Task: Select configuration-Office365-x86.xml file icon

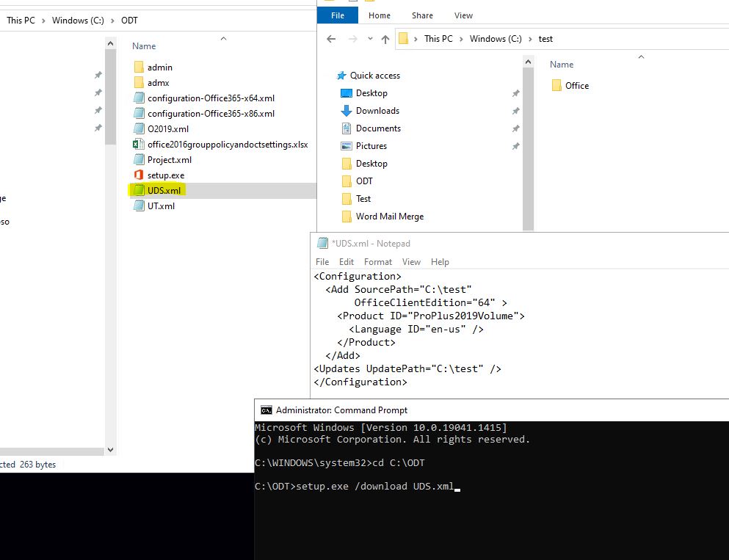Action: tap(139, 113)
